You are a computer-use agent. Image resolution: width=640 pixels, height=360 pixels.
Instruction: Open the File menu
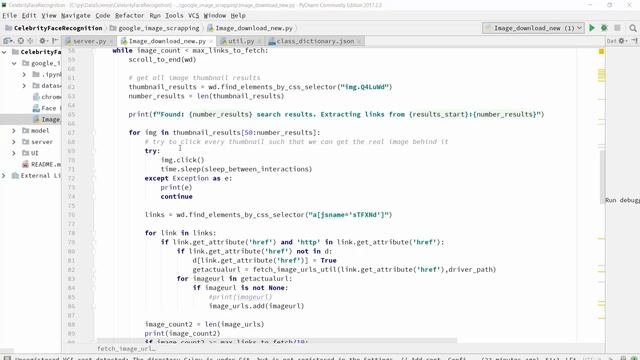pyautogui.click(x=9, y=16)
